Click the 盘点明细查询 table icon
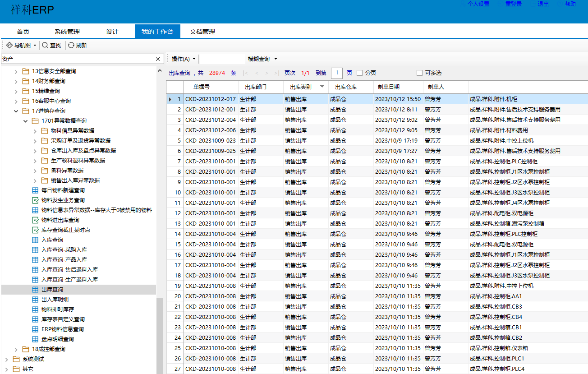The width and height of the screenshot is (588, 374). [35, 339]
